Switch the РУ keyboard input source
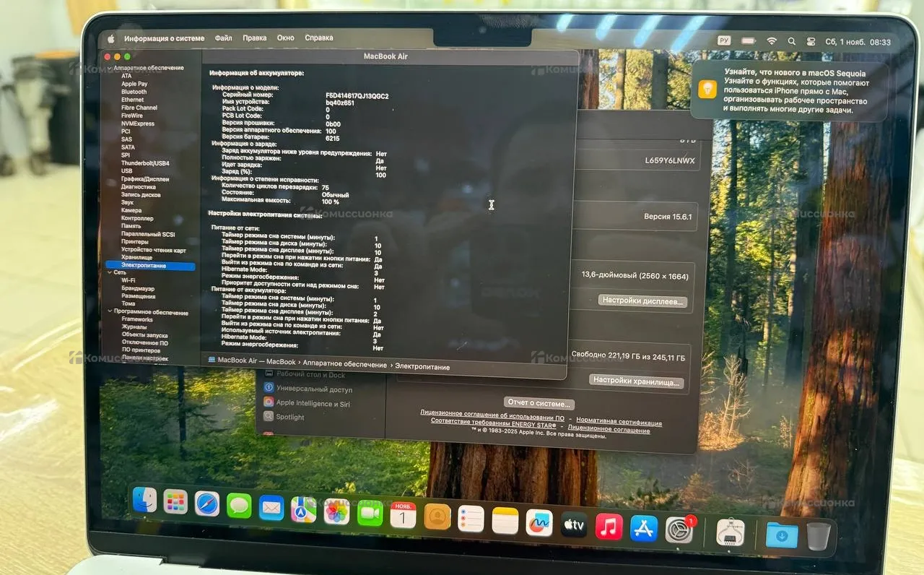The image size is (924, 575). (x=724, y=41)
